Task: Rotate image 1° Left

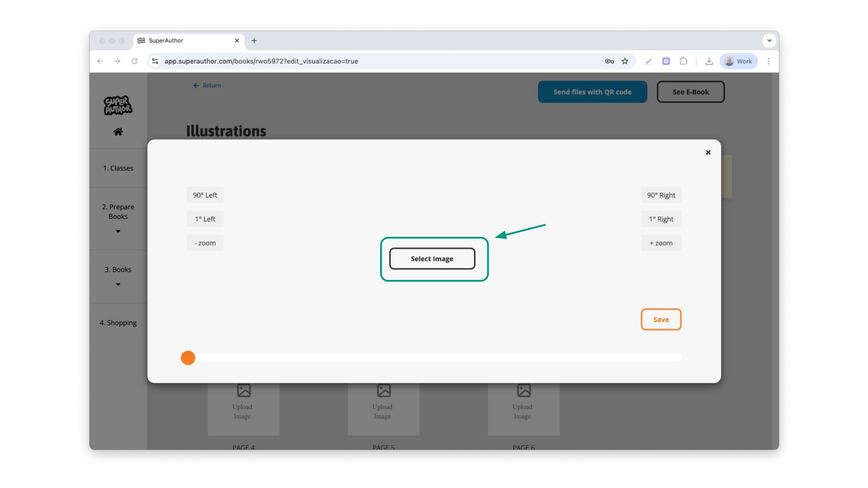Action: [x=205, y=219]
